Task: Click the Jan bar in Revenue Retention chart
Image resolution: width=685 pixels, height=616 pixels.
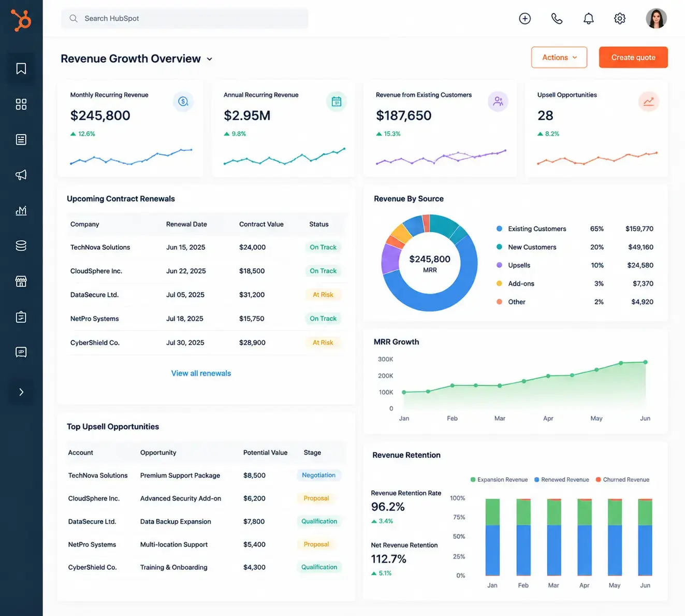Action: (x=492, y=537)
